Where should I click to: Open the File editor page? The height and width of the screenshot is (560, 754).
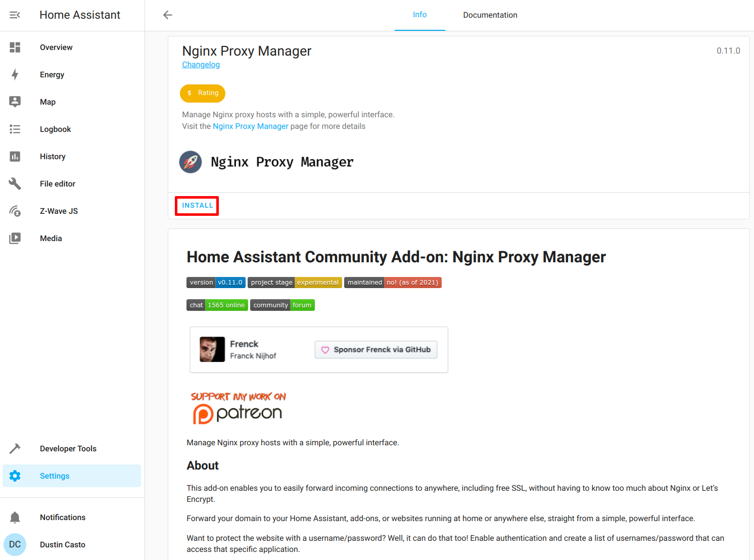[x=72, y=184]
